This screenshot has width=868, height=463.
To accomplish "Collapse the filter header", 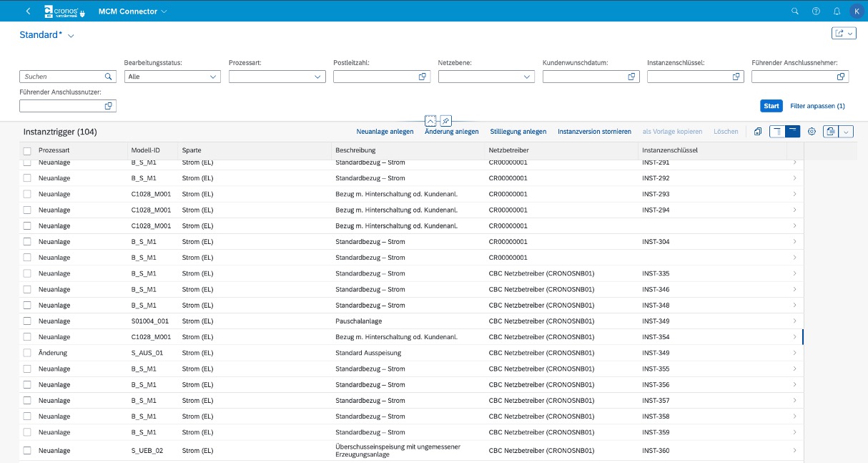I will pos(430,121).
